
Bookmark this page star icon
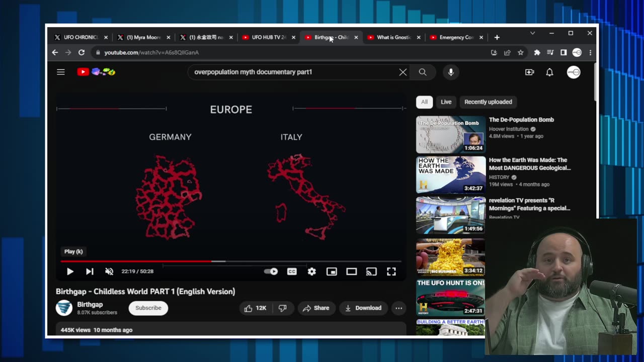[521, 52]
